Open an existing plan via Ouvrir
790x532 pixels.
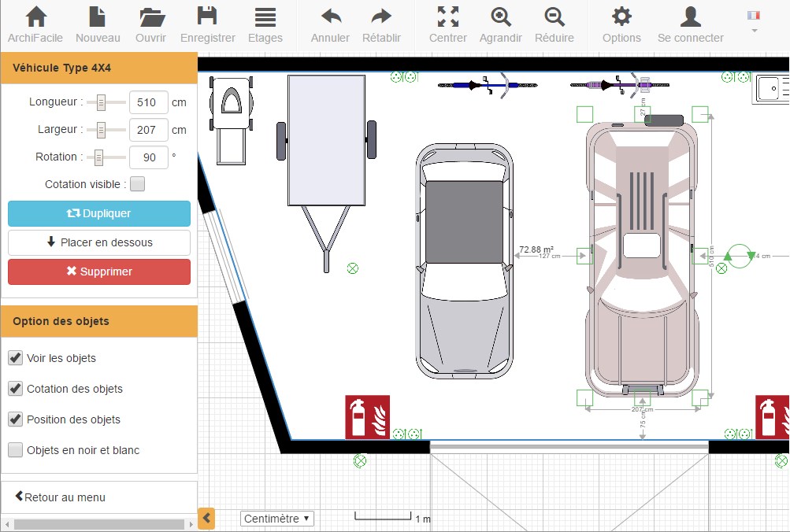pos(150,22)
